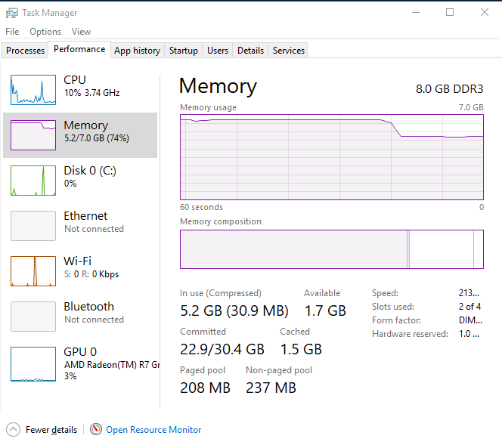Switch to the Details tab
This screenshot has height=448, width=502.
click(x=250, y=51)
